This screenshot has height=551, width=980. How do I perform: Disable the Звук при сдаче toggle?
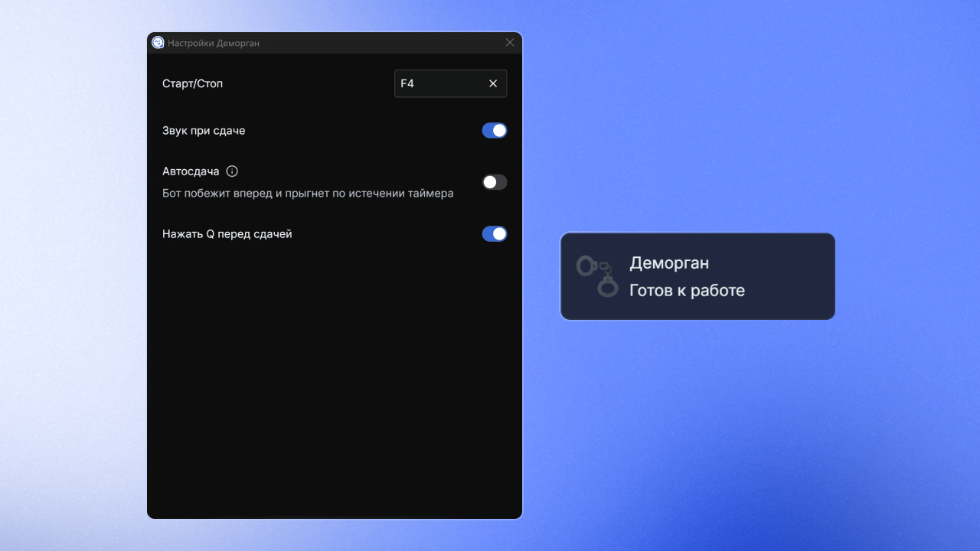coord(494,131)
